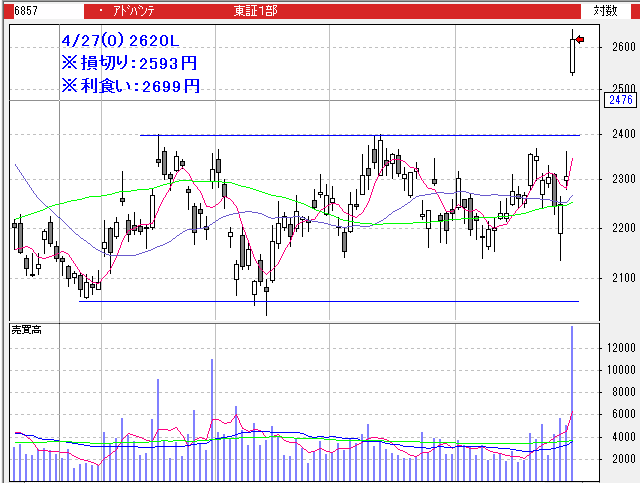Click the 利食い 2699円 take-profit text
641x483 pixels.
[129, 86]
